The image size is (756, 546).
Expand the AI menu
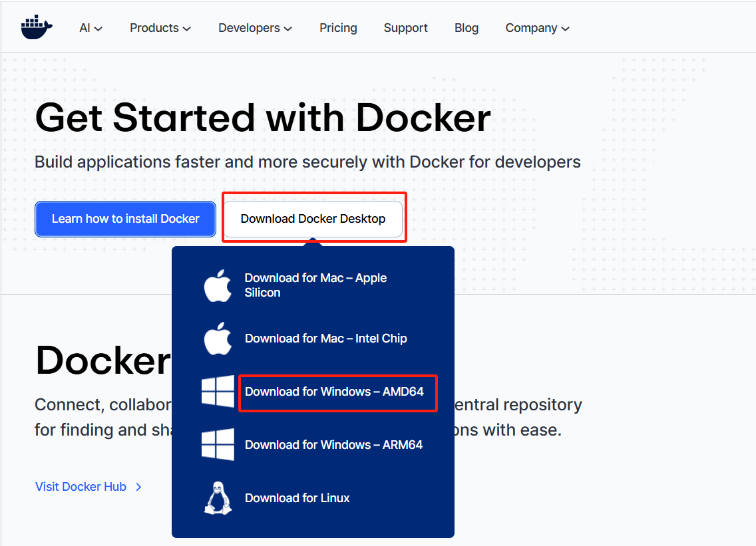(x=91, y=28)
